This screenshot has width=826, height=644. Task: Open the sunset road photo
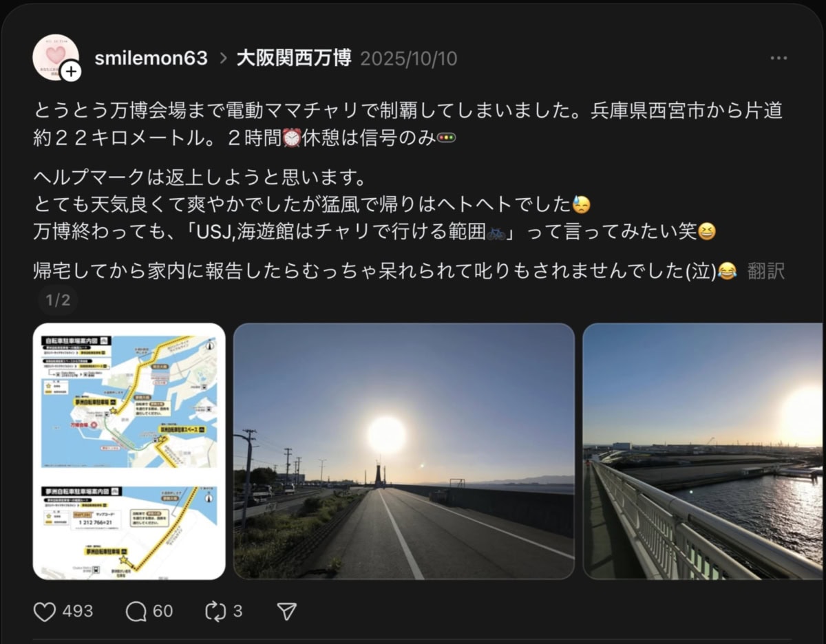[404, 451]
